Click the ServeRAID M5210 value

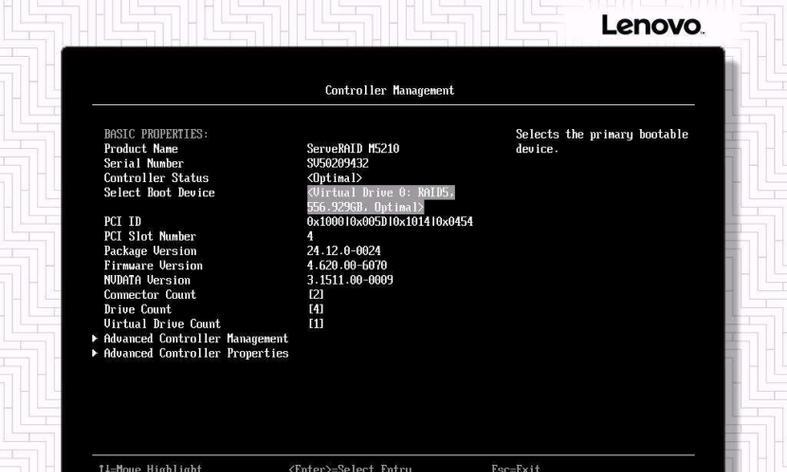[x=353, y=149]
